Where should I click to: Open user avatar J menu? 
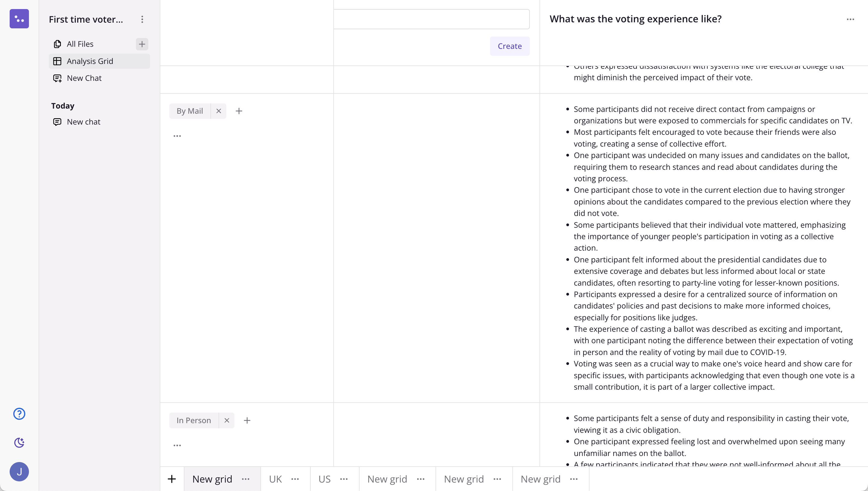coord(19,472)
